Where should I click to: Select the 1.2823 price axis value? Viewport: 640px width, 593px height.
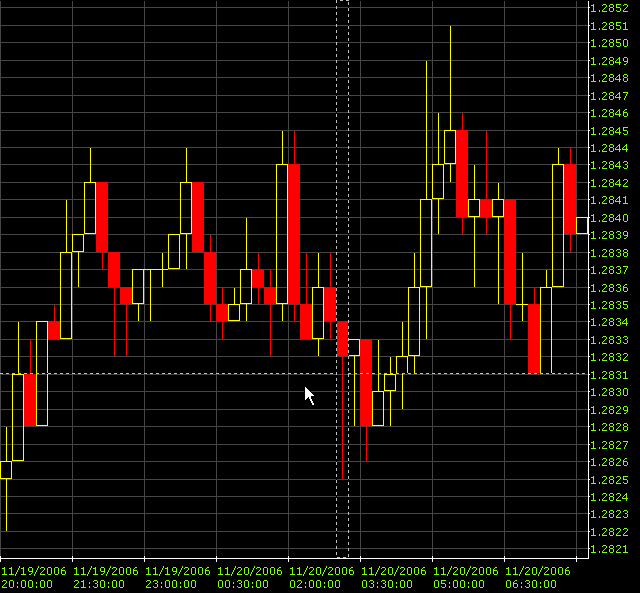(609, 514)
